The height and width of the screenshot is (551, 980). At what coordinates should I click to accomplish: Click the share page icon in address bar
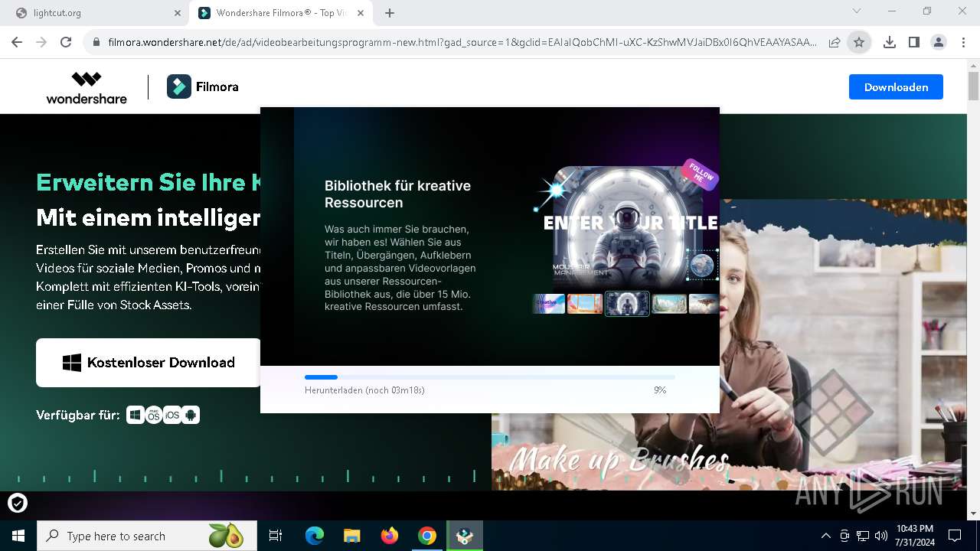pos(835,42)
